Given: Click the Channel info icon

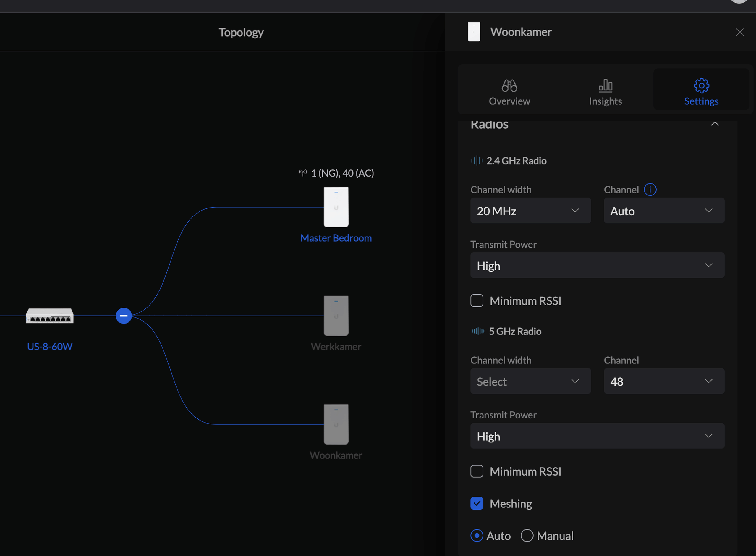Looking at the screenshot, I should pos(650,190).
